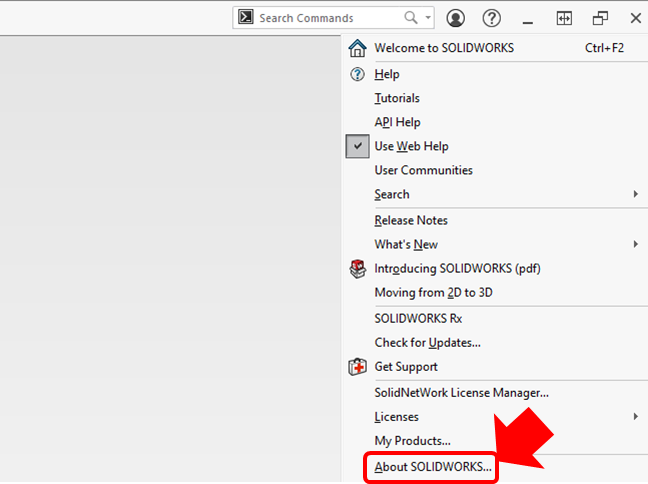Click the magnifying glass search icon
Viewport: 648px width, 484px height.
coord(411,18)
